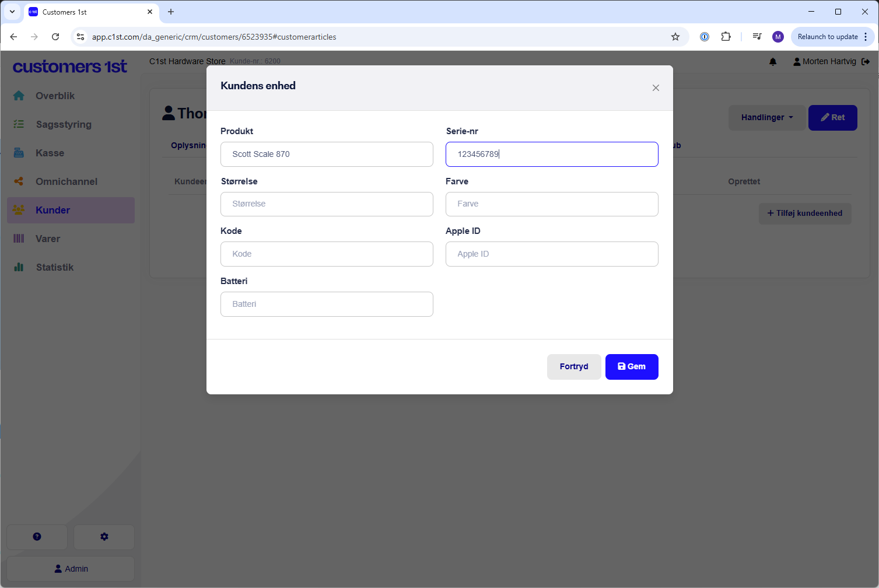Click the Ret edit button
This screenshot has width=879, height=588.
(x=832, y=118)
